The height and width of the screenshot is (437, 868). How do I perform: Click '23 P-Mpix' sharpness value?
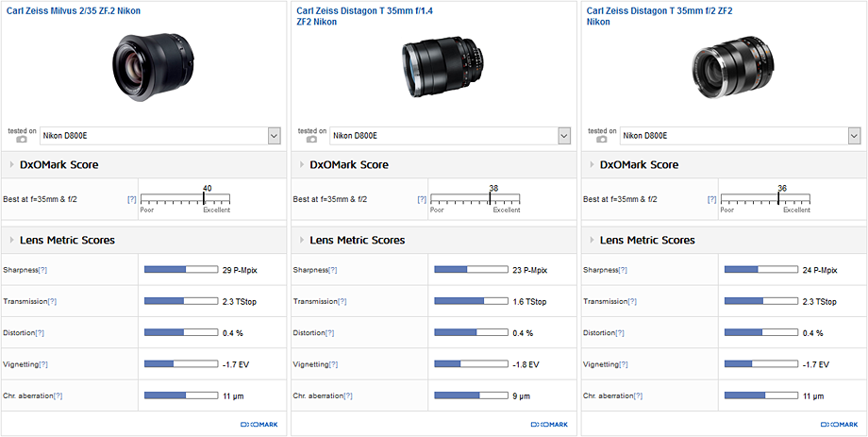point(530,270)
